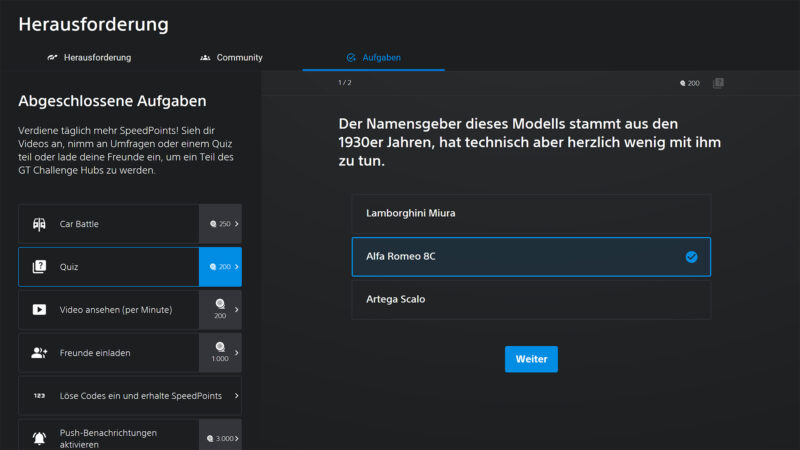
Task: Click the Car Battle cars icon
Action: coord(39,224)
